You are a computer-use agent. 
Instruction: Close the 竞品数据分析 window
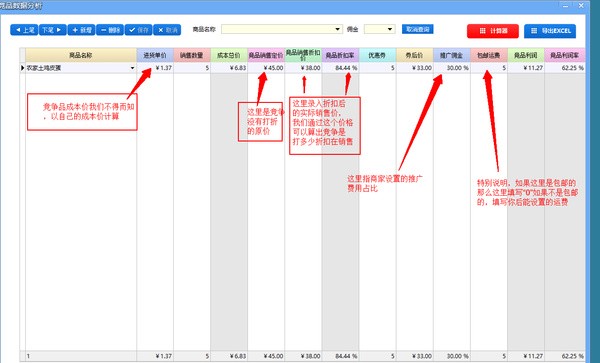point(581,5)
